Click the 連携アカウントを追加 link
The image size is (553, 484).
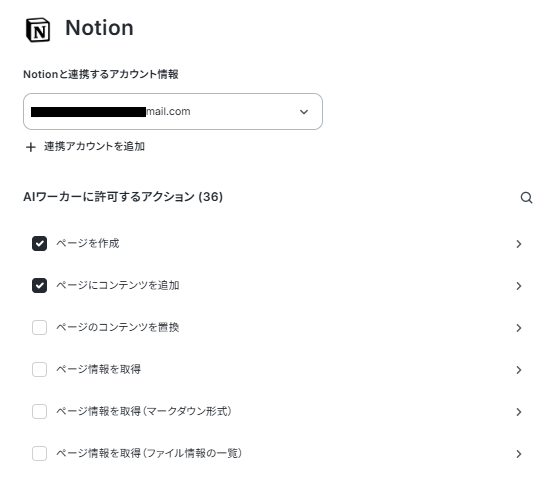click(94, 146)
